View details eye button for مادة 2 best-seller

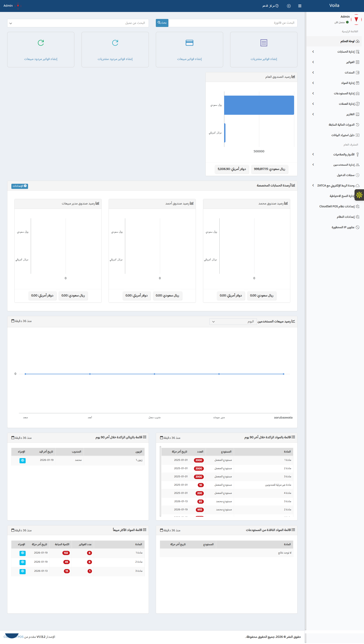coord(23,562)
